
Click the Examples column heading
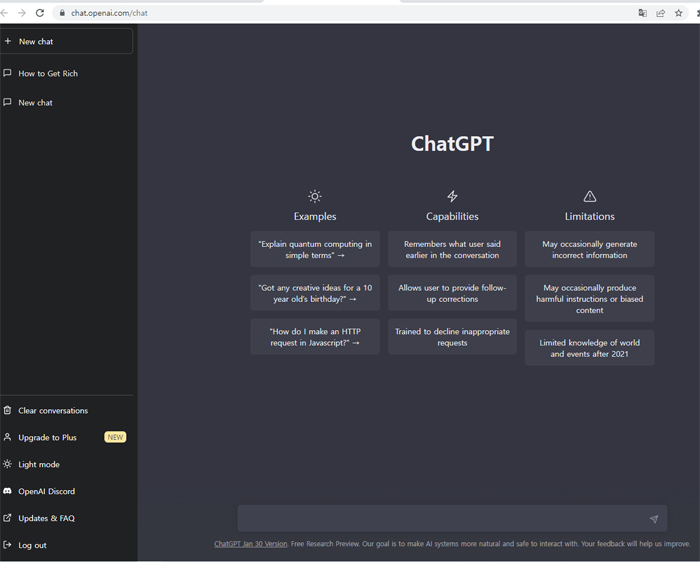pyautogui.click(x=315, y=216)
